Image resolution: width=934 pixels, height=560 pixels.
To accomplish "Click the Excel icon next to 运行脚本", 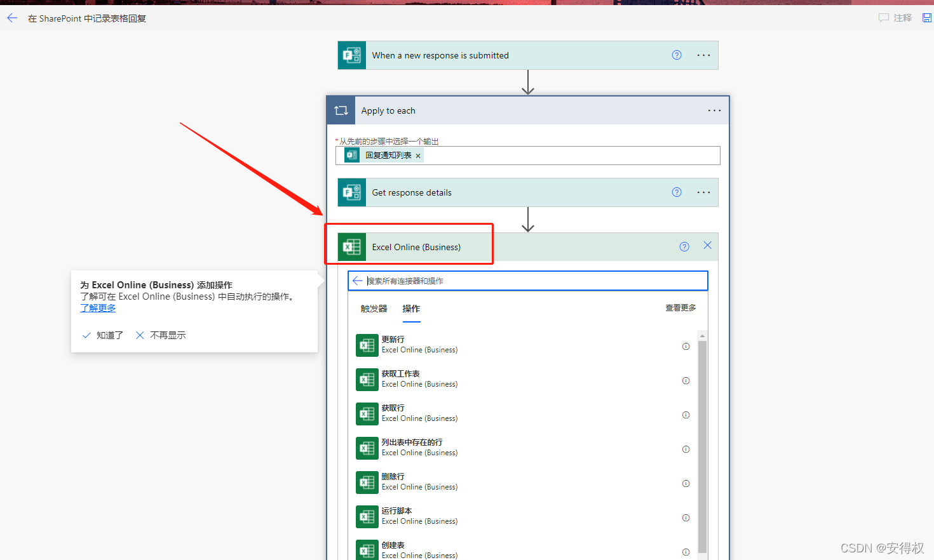I will tap(367, 517).
